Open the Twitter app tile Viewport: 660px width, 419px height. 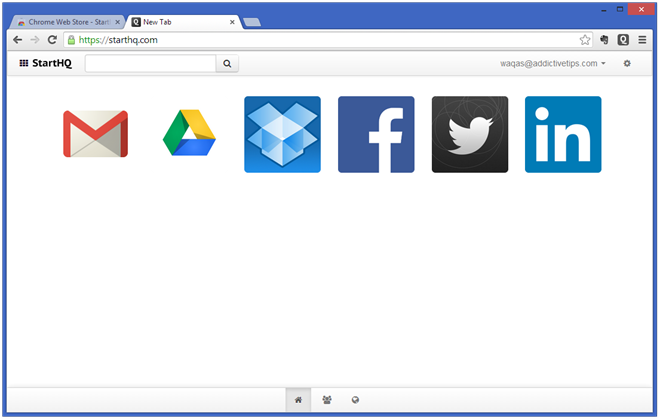point(470,134)
